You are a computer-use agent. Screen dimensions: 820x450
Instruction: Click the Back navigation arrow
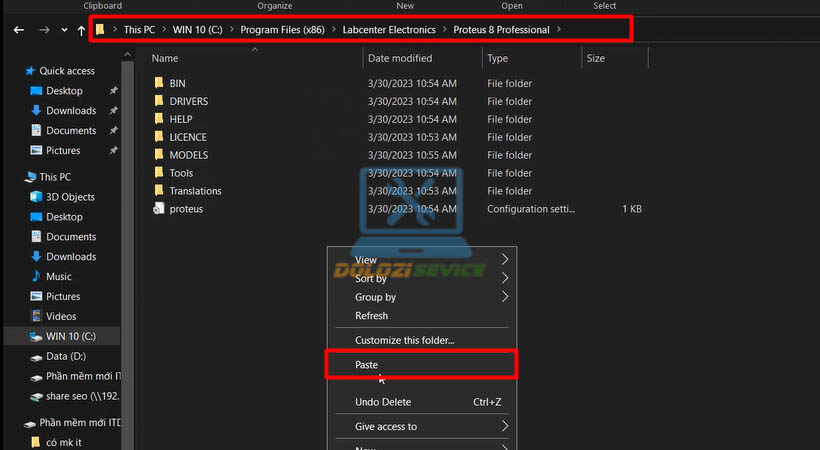18,30
